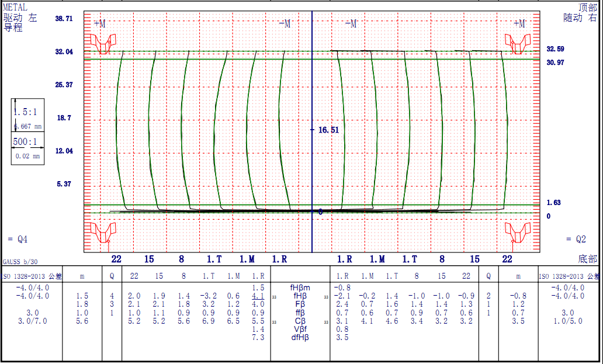Click the 500:1 horizontal scale indicator

(27, 148)
